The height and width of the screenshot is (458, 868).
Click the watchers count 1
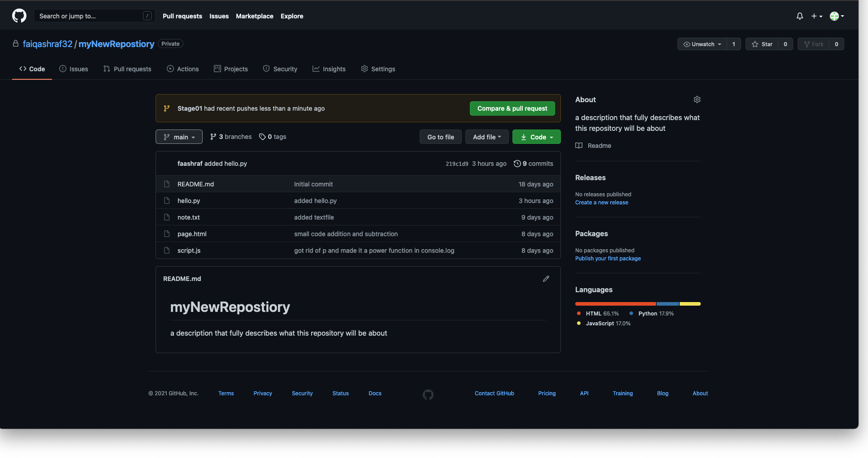(734, 44)
